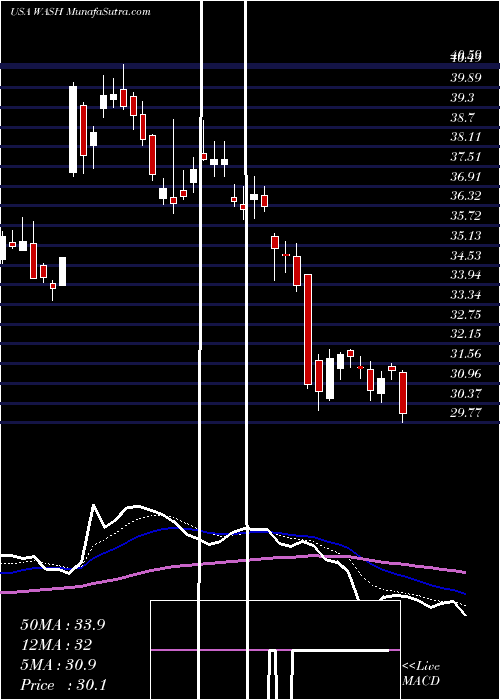
Task: Click the 32.15 price axis label
Action: 466,333
